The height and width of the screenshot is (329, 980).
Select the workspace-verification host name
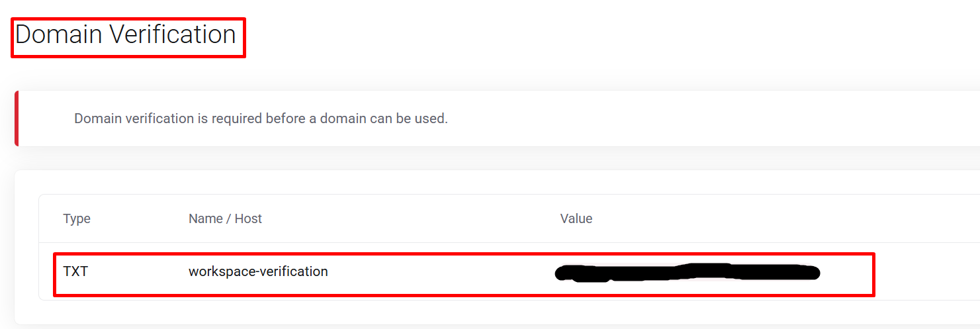258,271
